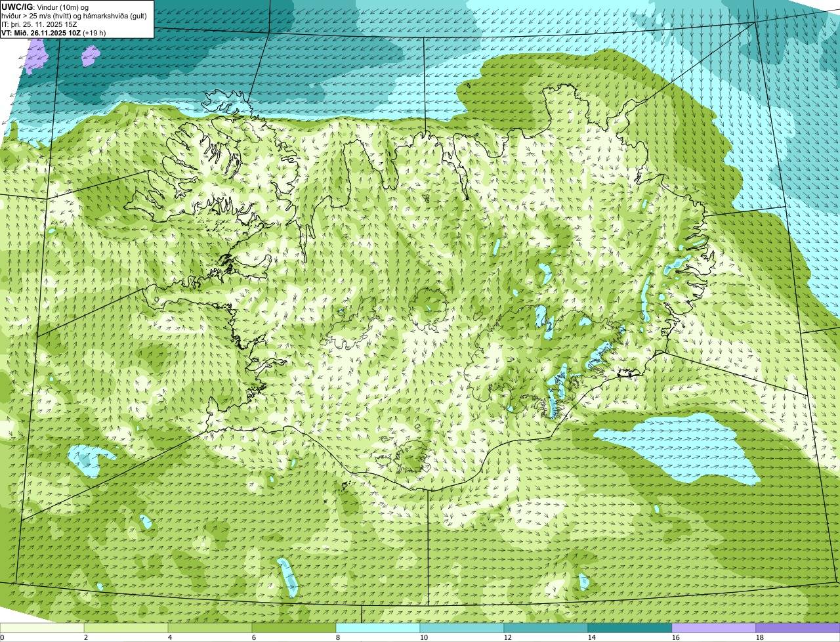Viewport: 840px width, 642px height.
Task: Click the 8–10 m/s light cyan legend swatch
Action: pyautogui.click(x=378, y=628)
